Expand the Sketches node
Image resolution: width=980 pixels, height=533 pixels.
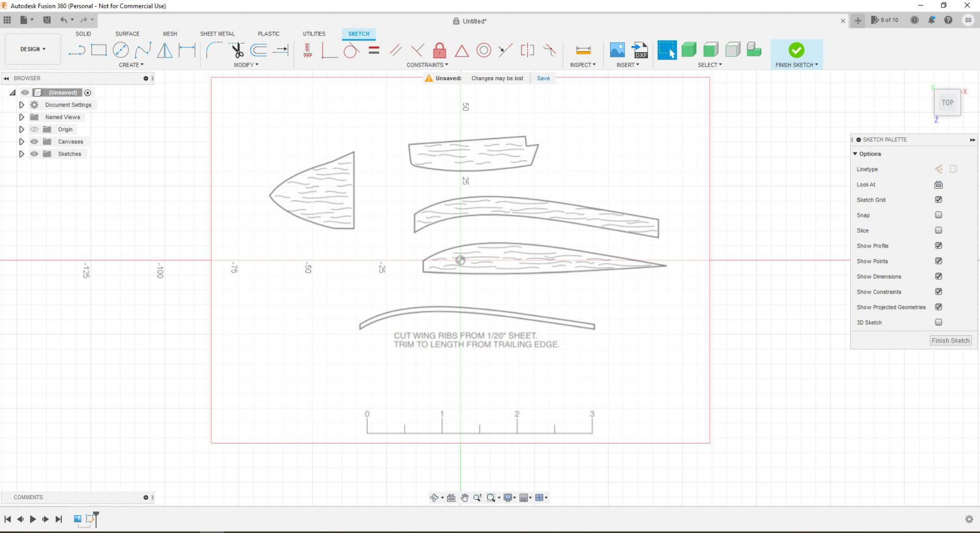coord(21,154)
